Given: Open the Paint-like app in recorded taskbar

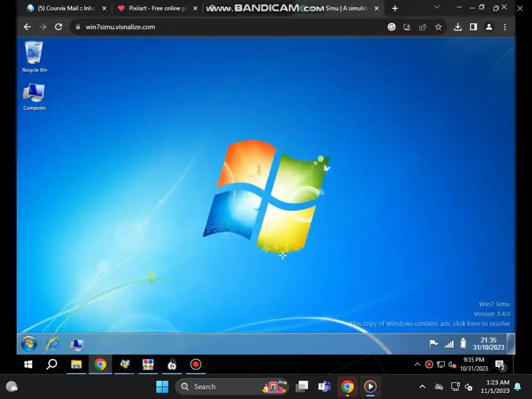Looking at the screenshot, I should [x=148, y=364].
